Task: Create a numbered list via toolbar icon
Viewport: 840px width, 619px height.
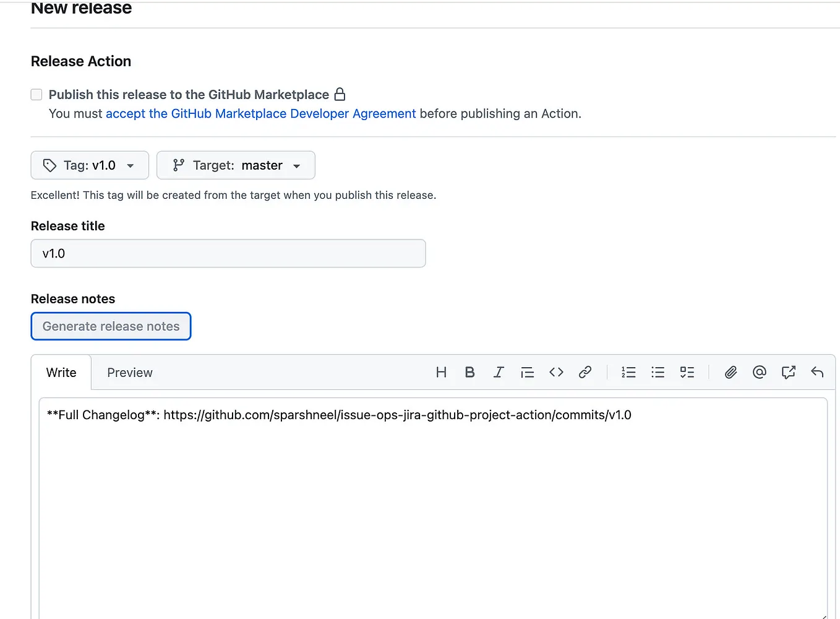Action: 628,372
